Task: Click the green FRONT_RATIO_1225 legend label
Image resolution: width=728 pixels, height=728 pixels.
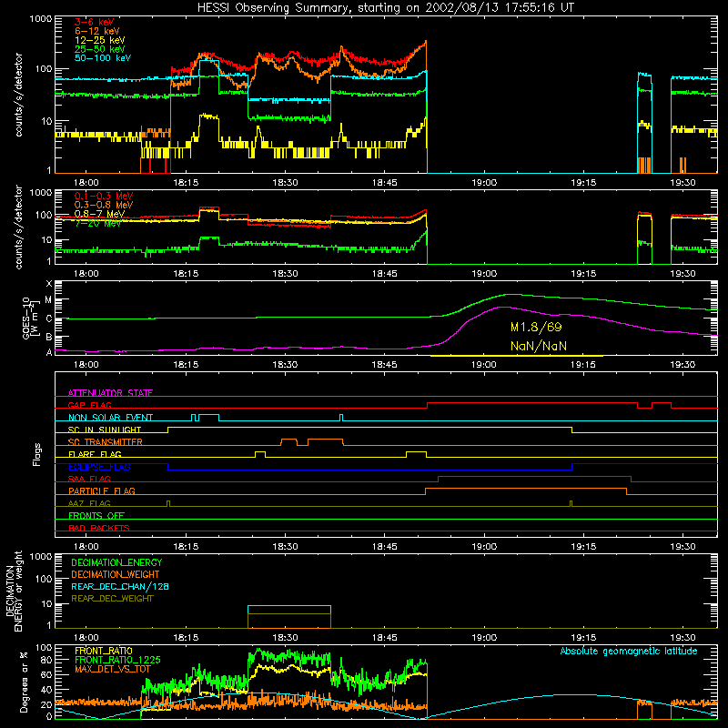Action: click(x=117, y=660)
